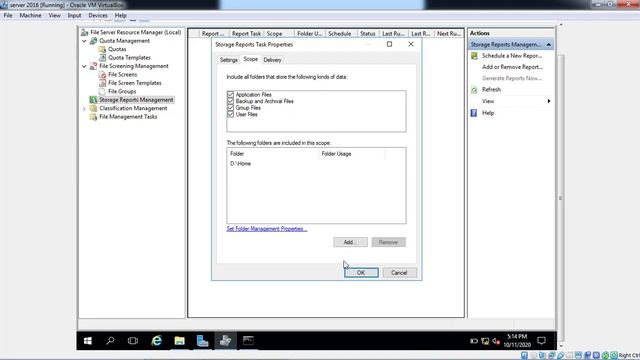Click the Quota Templates item icon
Screen dimensions: 640x360
102,58
